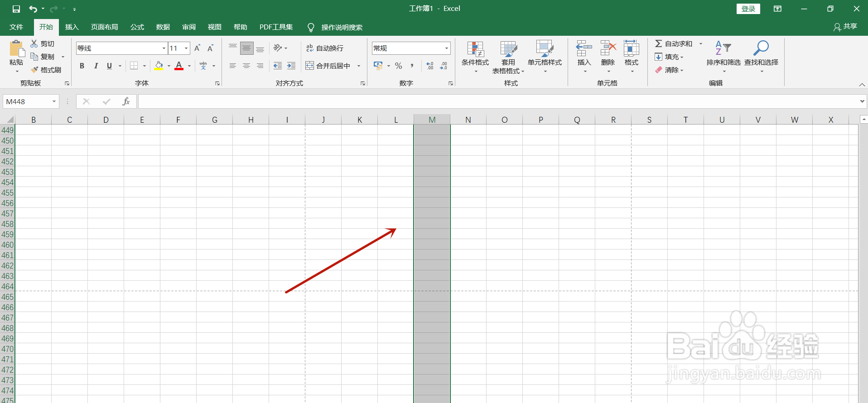Click the Undo arrow icon

(33, 9)
